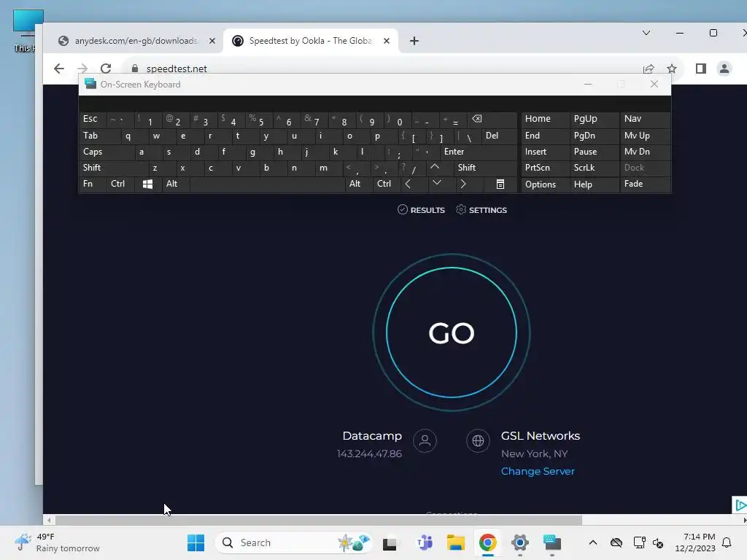Select the Speedtest by Ookla tab
The width and height of the screenshot is (747, 560).
pyautogui.click(x=309, y=41)
